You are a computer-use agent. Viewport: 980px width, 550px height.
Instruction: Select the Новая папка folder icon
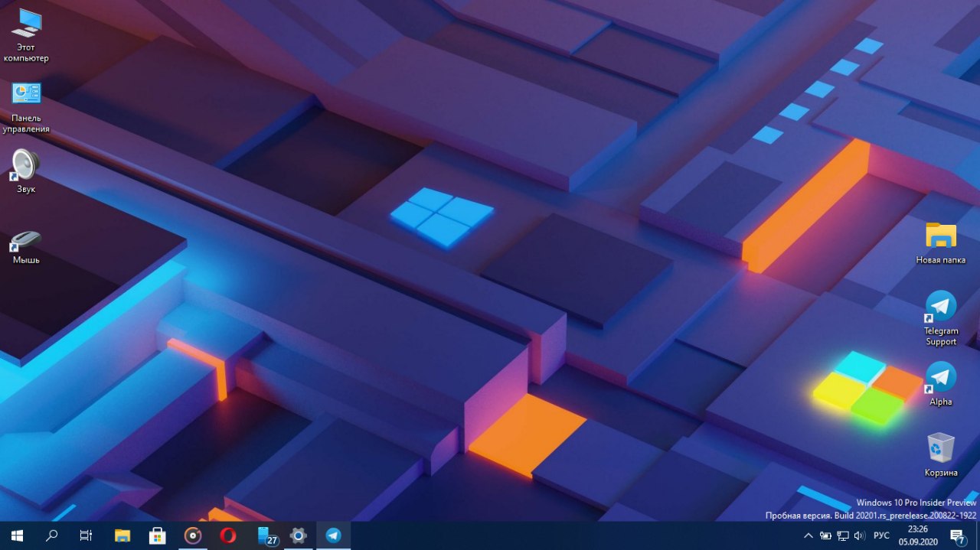pyautogui.click(x=941, y=243)
